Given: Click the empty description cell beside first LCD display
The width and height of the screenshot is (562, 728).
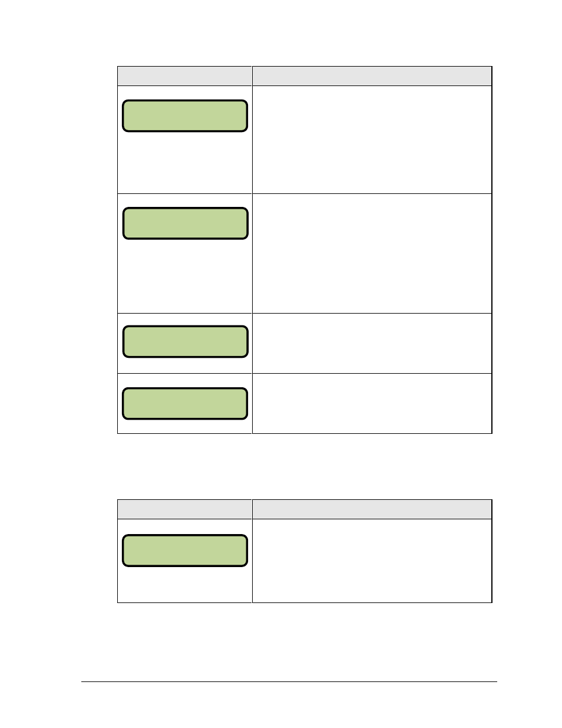Looking at the screenshot, I should pyautogui.click(x=372, y=140).
